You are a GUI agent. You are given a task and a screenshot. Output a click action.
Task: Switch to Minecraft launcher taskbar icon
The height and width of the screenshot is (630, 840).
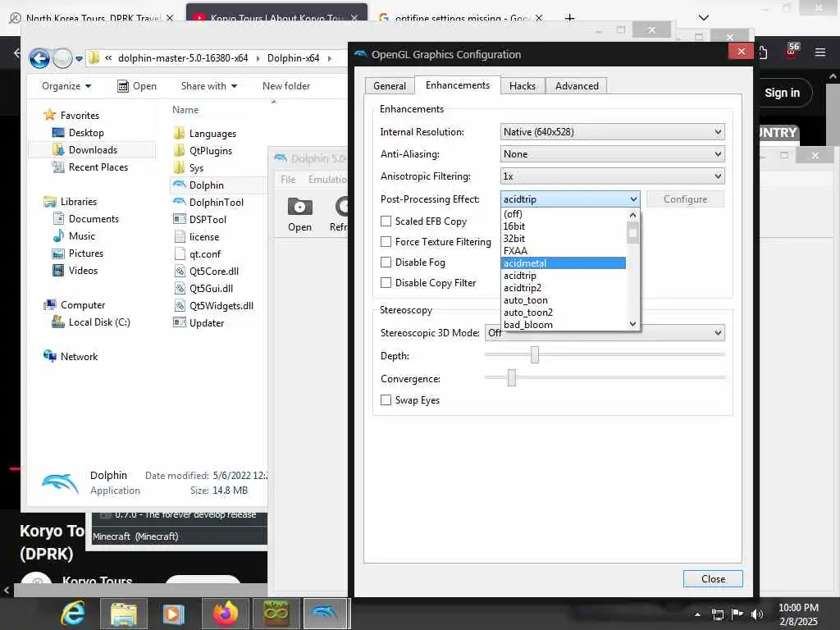pos(276,614)
